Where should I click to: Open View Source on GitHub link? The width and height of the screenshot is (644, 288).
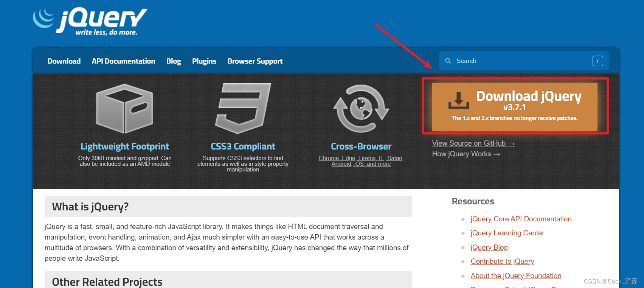pyautogui.click(x=473, y=143)
